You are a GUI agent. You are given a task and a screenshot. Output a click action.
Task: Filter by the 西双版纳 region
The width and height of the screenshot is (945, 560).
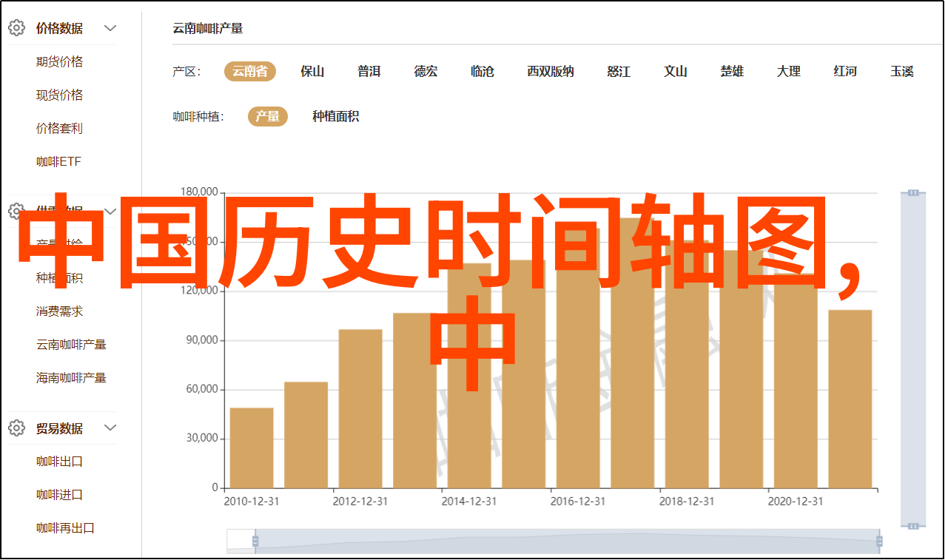pos(550,71)
